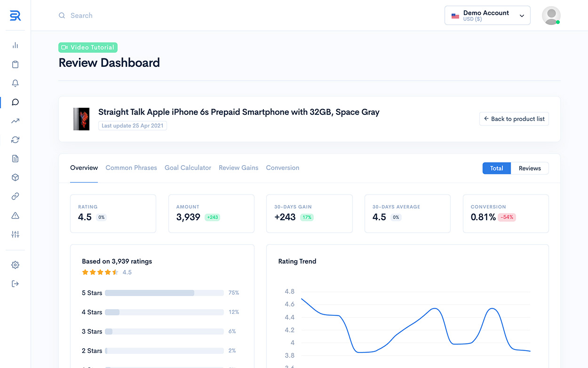Select the Overview tab
Screen dimensions: 588x368
(x=84, y=168)
